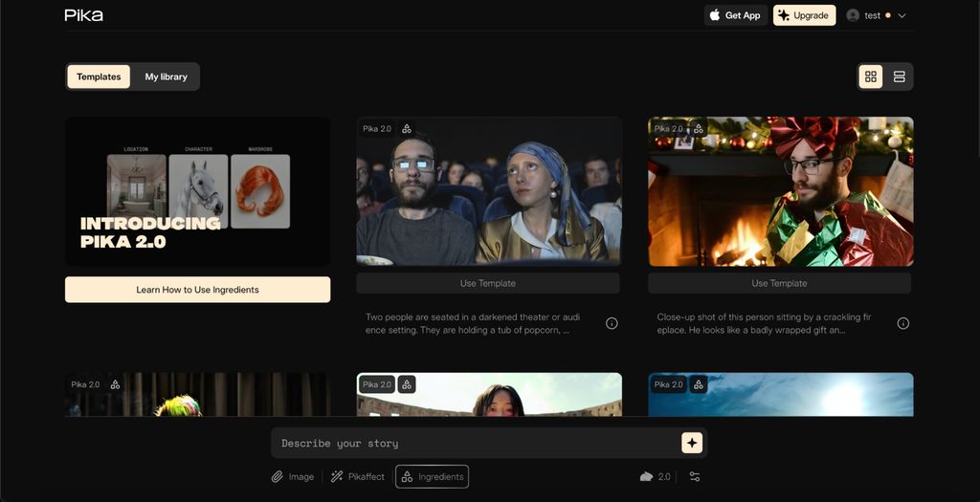Use Template for the fireplace gift video
980x502 pixels.
(x=779, y=283)
